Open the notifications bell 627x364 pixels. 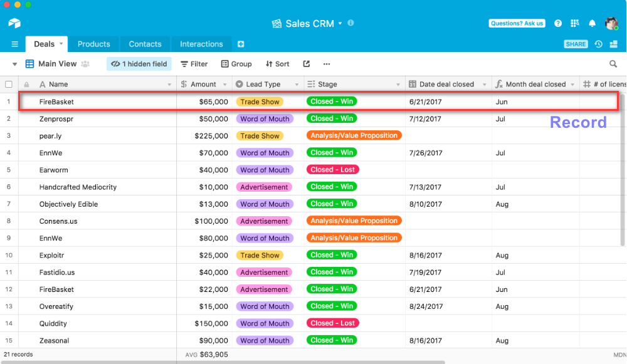pos(592,23)
